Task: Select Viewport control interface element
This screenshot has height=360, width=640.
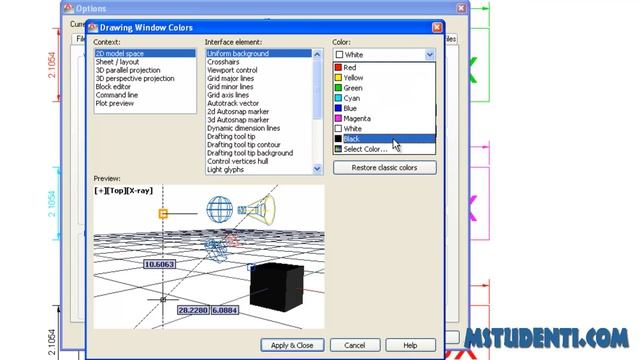Action: point(259,70)
